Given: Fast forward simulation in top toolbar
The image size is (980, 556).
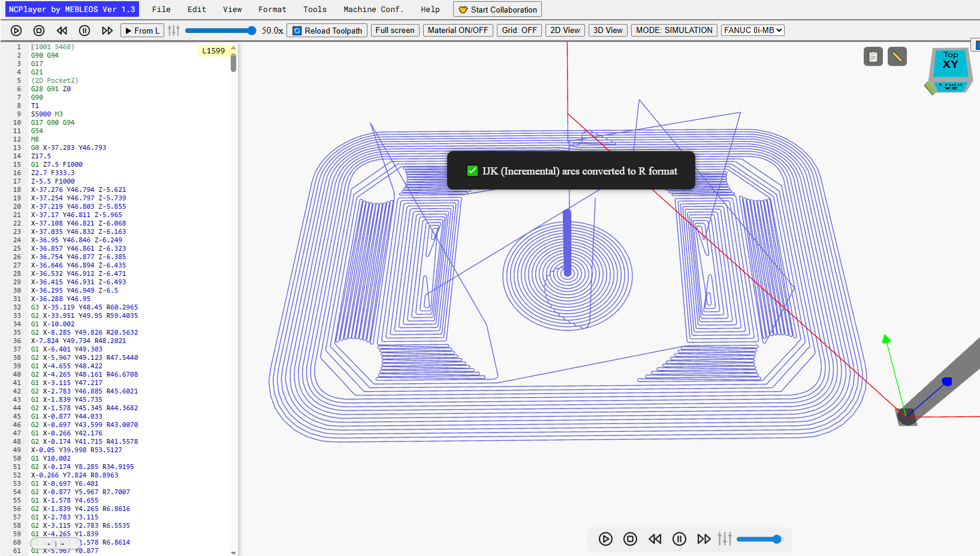Looking at the screenshot, I should [x=107, y=31].
